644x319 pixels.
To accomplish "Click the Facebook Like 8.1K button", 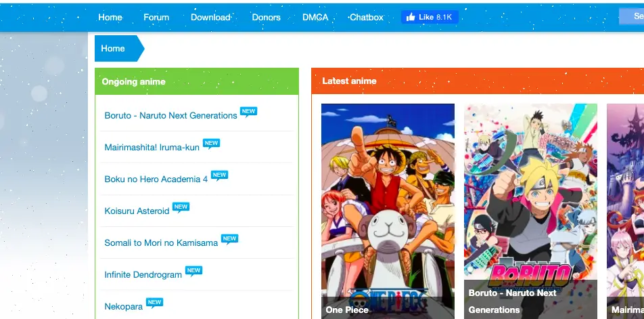I will tap(430, 17).
